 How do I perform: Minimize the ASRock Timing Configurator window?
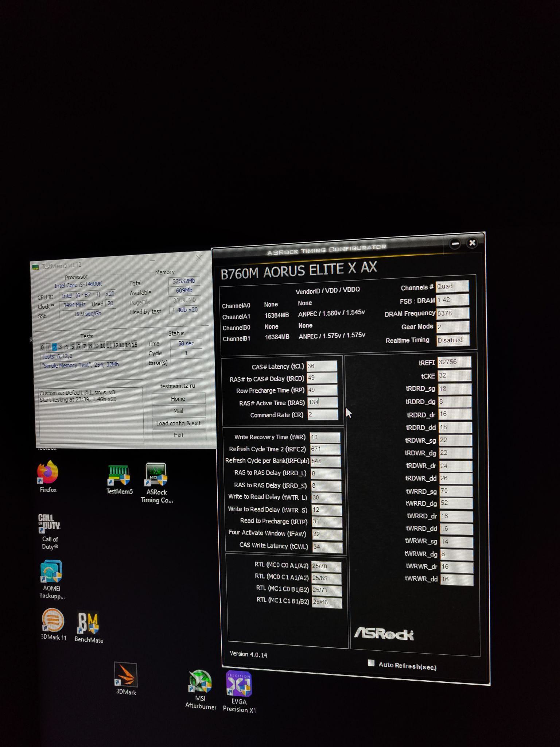point(455,244)
